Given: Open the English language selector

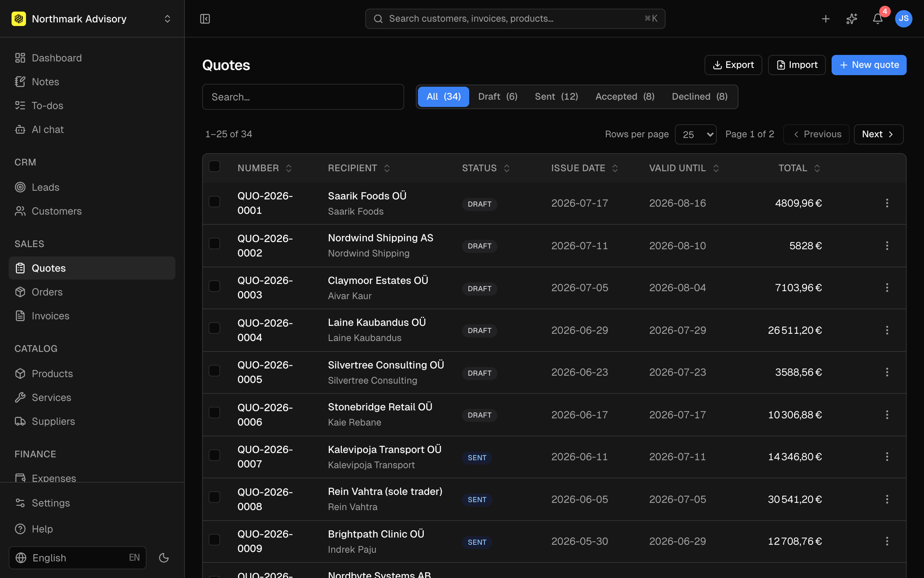Looking at the screenshot, I should click(x=78, y=558).
